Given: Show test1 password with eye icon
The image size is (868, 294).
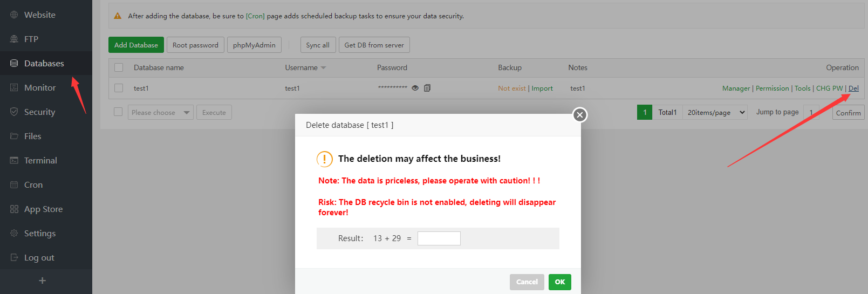Looking at the screenshot, I should 415,88.
